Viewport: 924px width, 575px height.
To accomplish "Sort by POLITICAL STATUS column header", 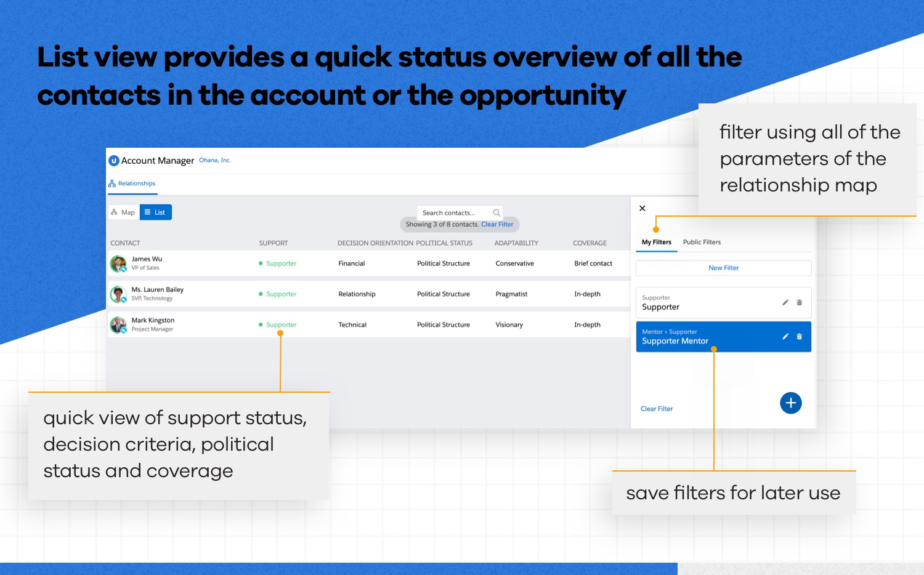I will [x=444, y=243].
